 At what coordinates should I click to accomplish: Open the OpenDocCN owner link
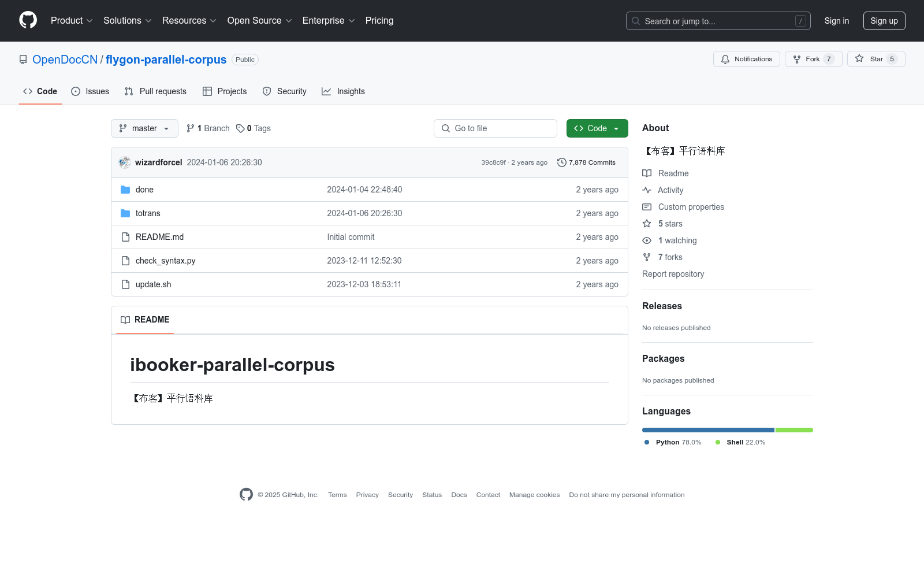point(65,60)
